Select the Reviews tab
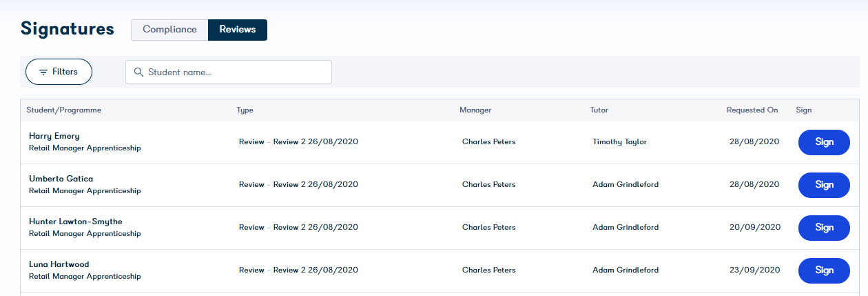Screen dimensions: 868x296 coord(238,30)
